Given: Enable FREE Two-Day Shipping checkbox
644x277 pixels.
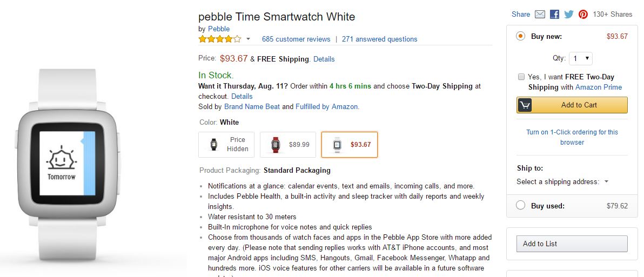Looking at the screenshot, I should (x=521, y=77).
